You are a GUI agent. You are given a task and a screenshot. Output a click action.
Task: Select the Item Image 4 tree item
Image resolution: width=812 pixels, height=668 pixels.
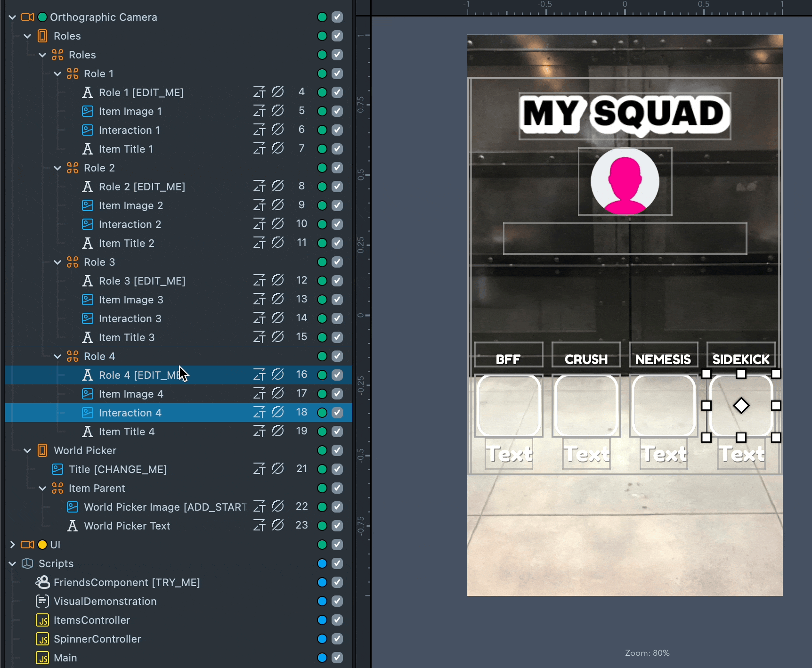pyautogui.click(x=131, y=394)
